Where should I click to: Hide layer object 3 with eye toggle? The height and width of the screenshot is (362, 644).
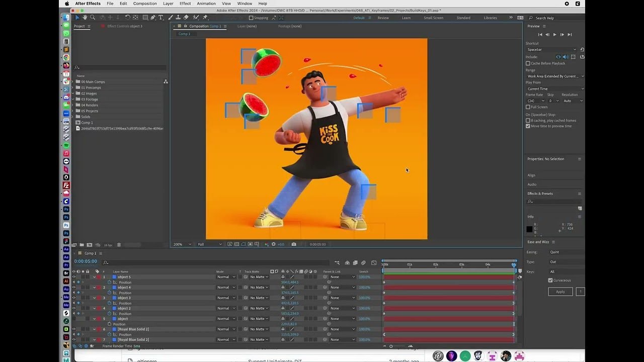pyautogui.click(x=74, y=298)
